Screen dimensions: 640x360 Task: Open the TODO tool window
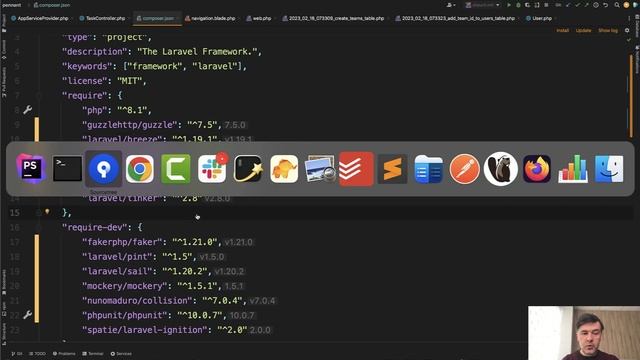coord(38,353)
